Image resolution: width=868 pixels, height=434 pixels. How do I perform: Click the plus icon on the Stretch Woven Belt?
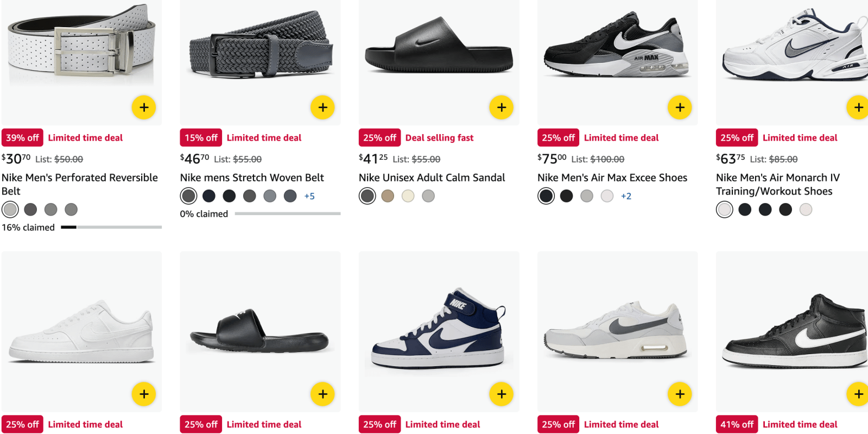[322, 107]
